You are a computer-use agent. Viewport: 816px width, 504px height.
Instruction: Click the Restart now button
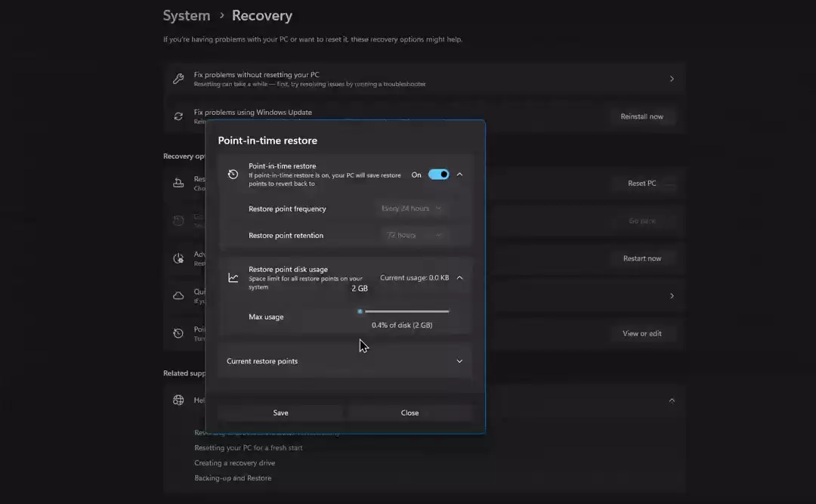pos(641,258)
